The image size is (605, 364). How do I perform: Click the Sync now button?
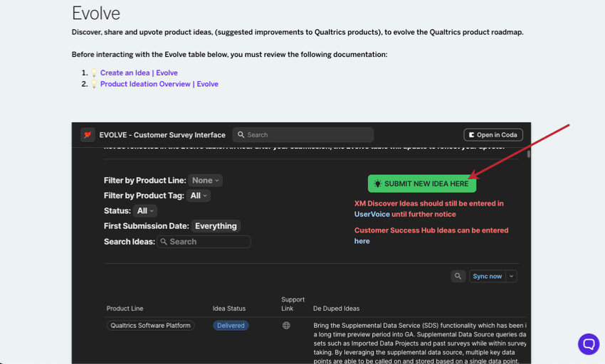click(x=487, y=276)
